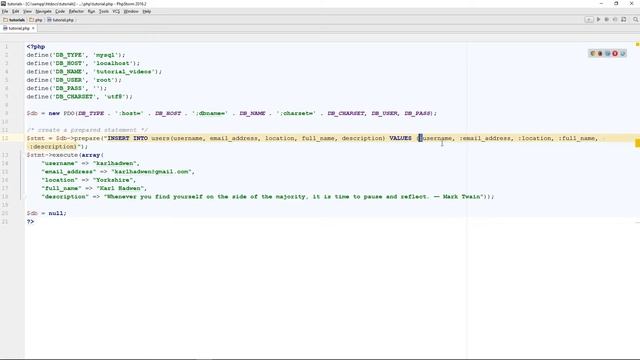Click the closing '?>' tag

30,222
